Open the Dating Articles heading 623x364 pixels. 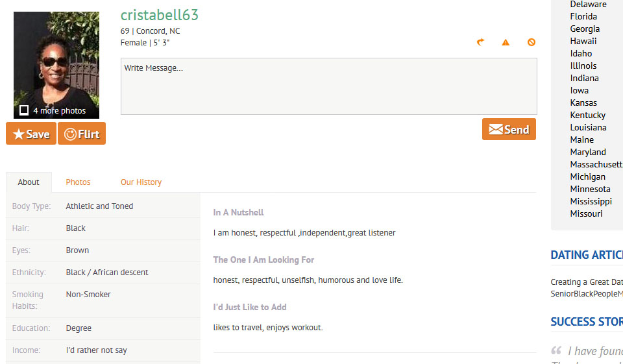click(586, 255)
